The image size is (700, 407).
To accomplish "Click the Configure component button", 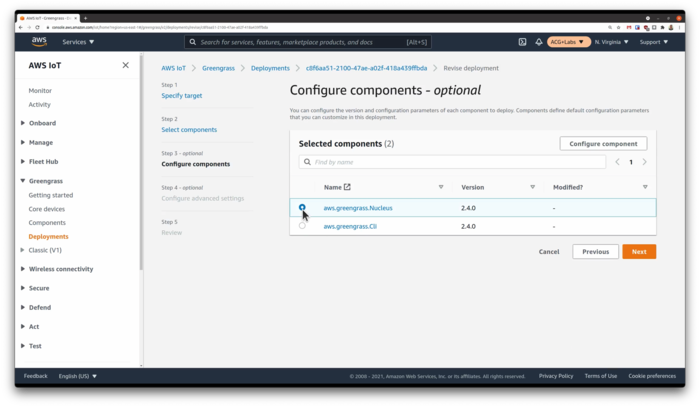I will pyautogui.click(x=603, y=144).
